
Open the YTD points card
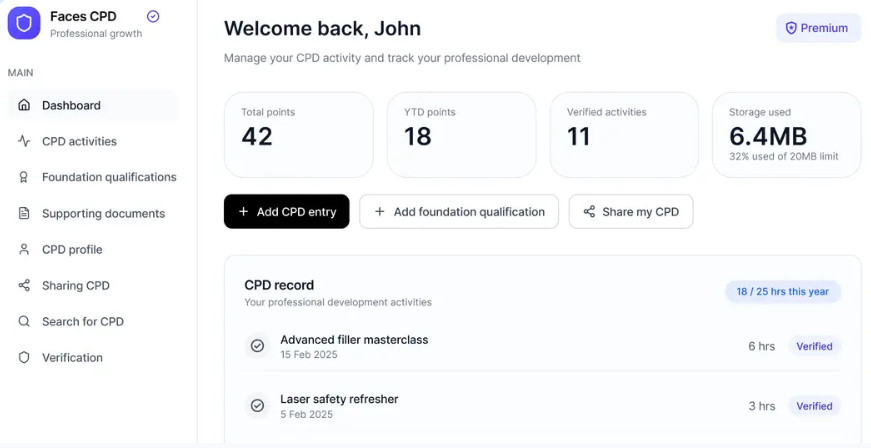pyautogui.click(x=462, y=135)
